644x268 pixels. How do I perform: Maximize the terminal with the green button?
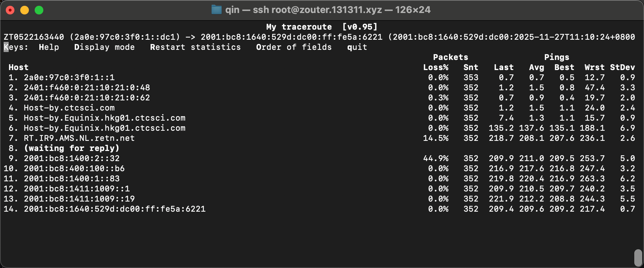pyautogui.click(x=39, y=10)
